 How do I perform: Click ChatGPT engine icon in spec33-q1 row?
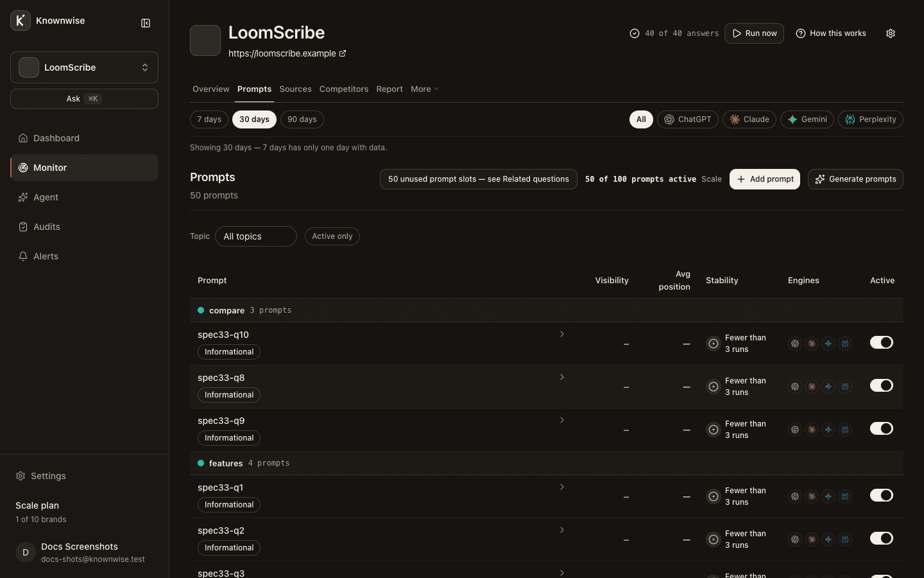point(795,496)
